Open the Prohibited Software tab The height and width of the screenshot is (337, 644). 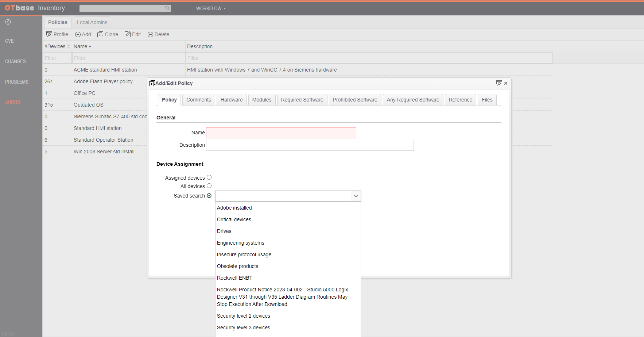tap(355, 100)
